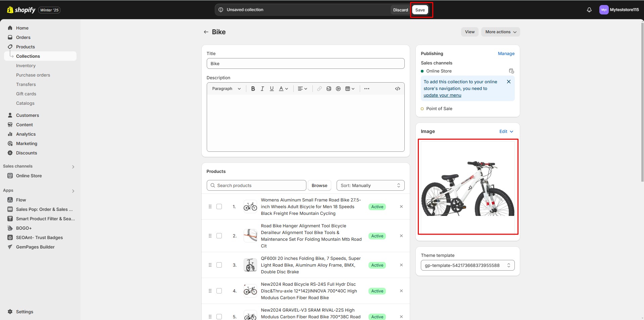The image size is (644, 320).
Task: Go back using the arrow beside Bike
Action: point(206,32)
